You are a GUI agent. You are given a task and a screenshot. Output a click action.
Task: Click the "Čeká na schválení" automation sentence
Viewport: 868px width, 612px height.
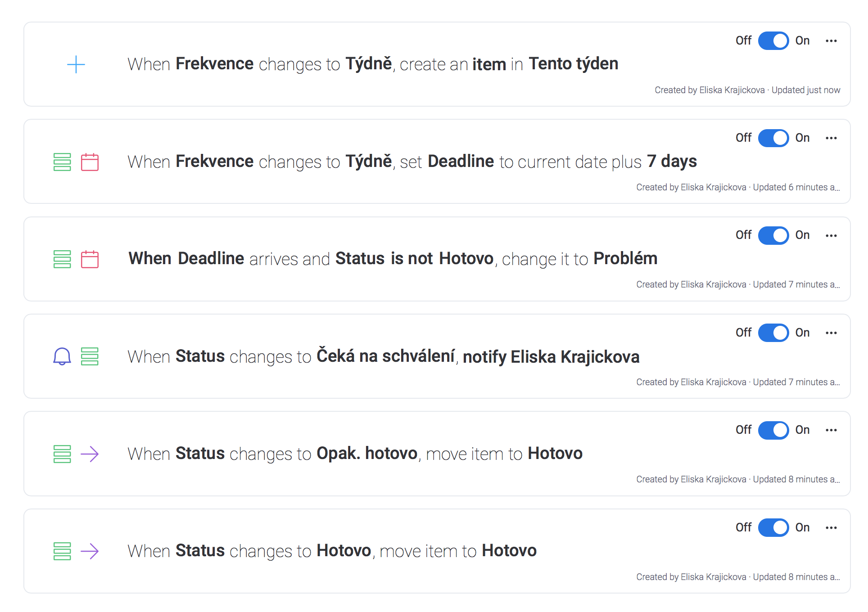click(x=383, y=356)
